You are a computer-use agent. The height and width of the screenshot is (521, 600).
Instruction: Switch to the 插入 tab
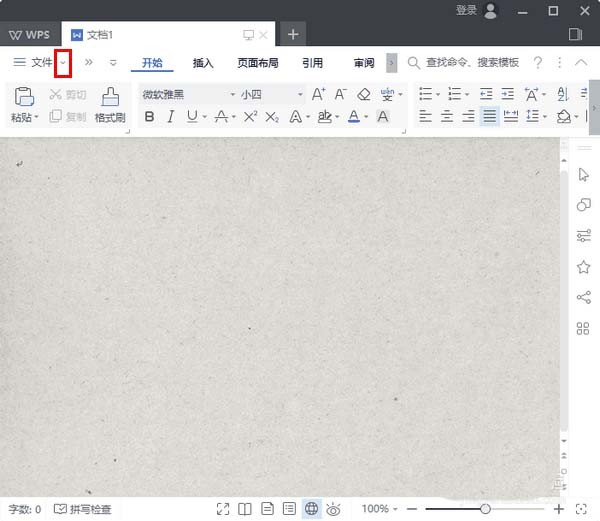click(203, 63)
